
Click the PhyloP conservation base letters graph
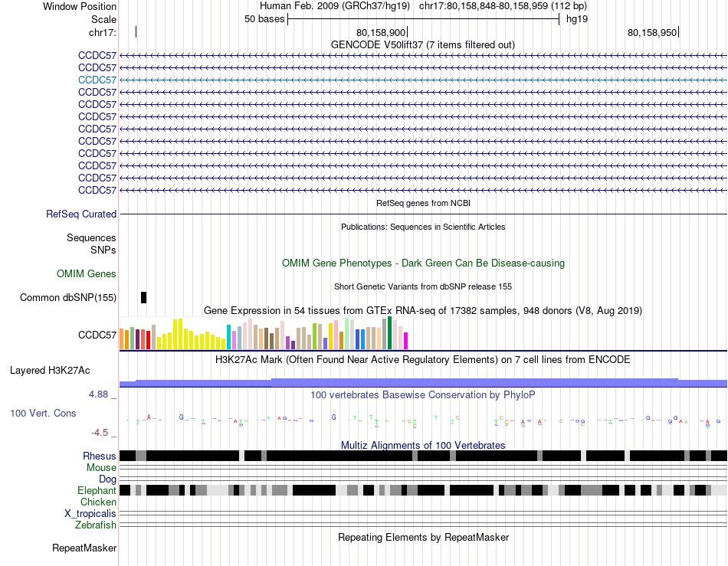coord(424,420)
